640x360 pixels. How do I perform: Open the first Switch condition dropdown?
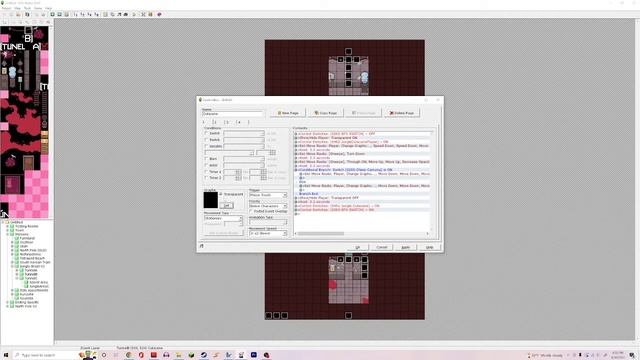[244, 133]
